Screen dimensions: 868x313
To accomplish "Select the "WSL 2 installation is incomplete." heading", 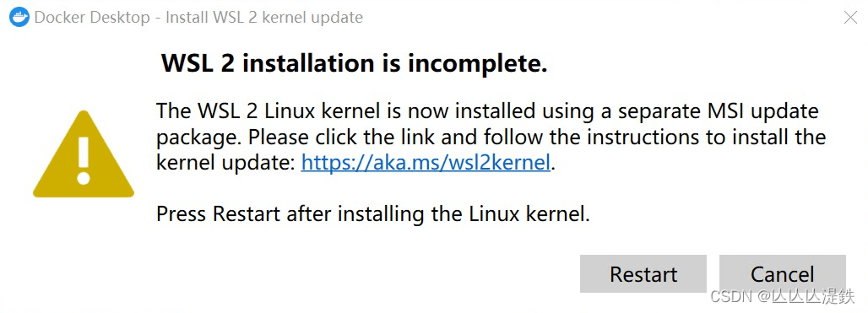I will (354, 64).
